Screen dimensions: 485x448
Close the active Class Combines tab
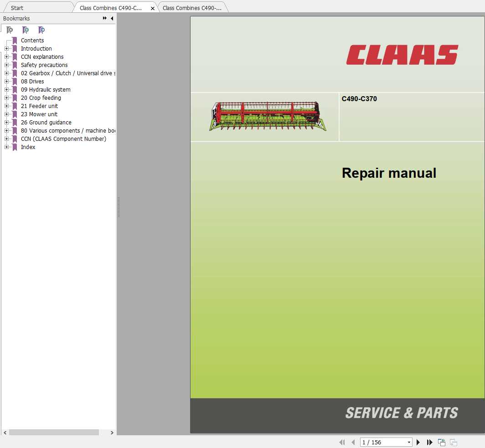click(153, 8)
